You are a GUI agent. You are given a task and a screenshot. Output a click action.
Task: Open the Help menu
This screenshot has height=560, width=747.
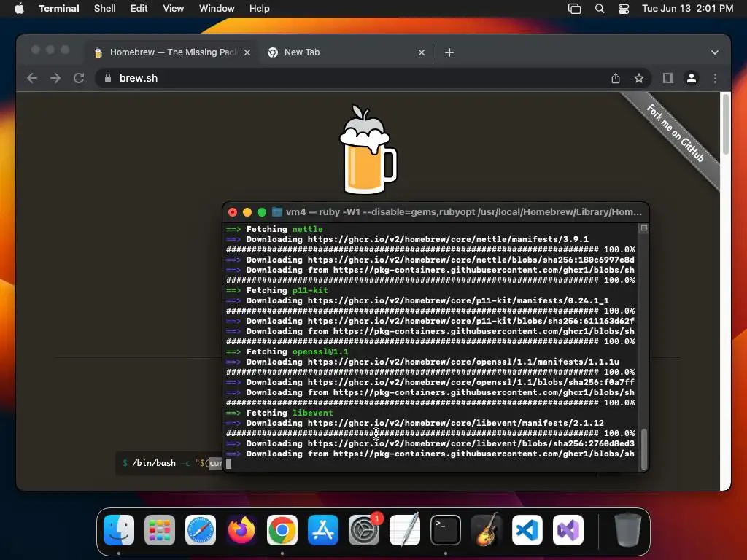pyautogui.click(x=259, y=8)
